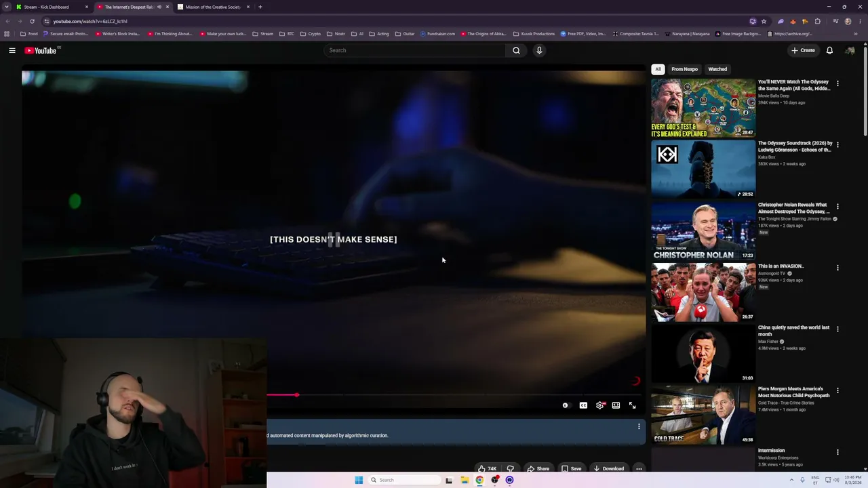
Task: Open a new browser tab
Action: [x=260, y=7]
